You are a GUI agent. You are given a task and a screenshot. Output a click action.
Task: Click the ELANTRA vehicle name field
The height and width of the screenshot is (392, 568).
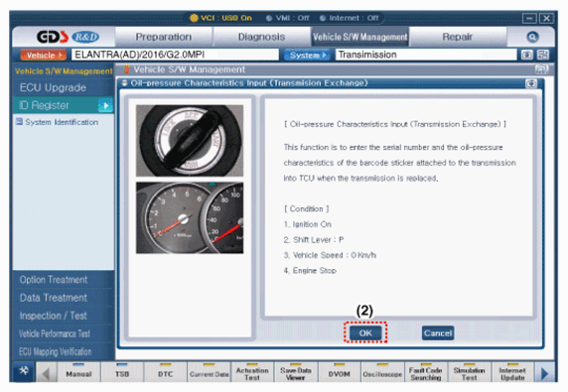coord(175,55)
